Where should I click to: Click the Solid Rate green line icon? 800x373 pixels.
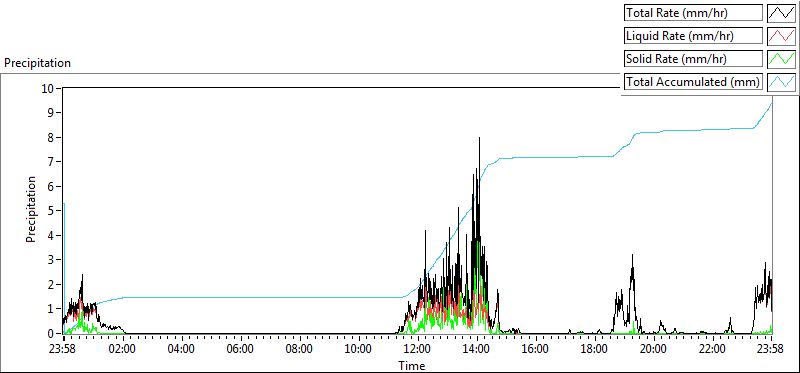[781, 59]
